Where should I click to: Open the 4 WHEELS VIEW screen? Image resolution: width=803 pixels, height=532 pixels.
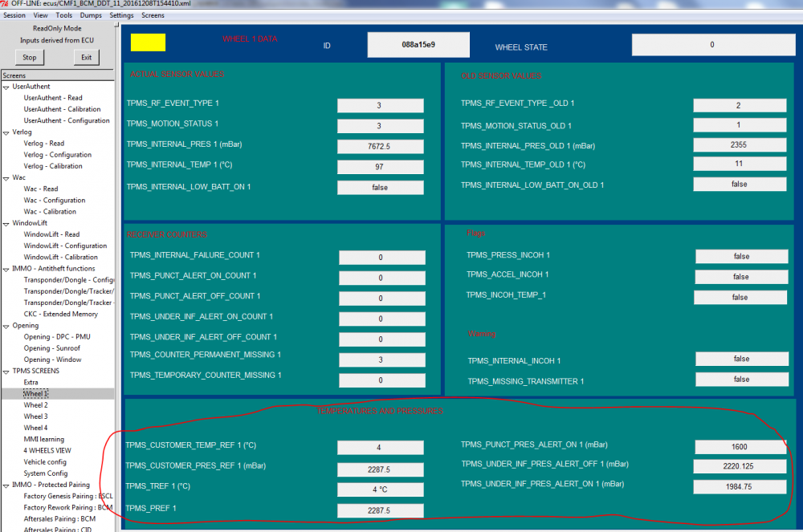[47, 451]
